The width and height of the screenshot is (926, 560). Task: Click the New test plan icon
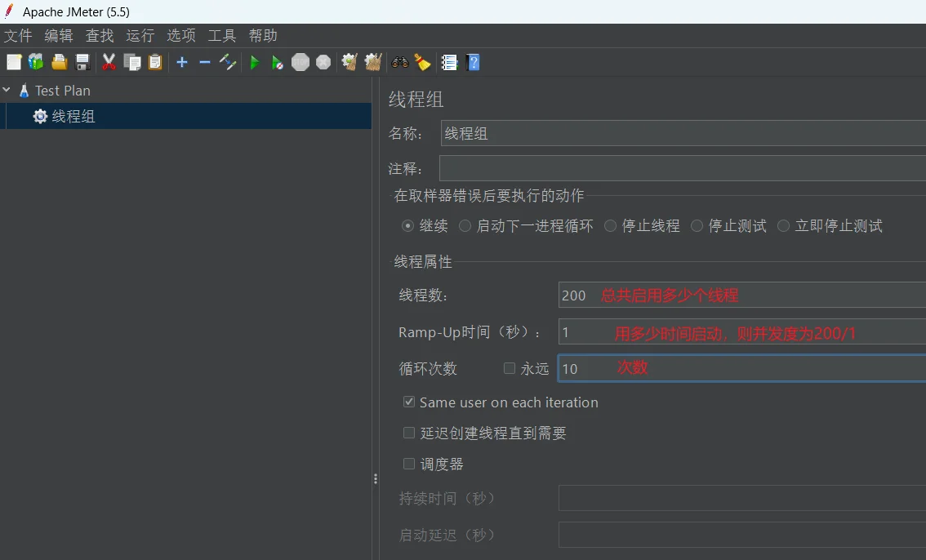coord(14,62)
